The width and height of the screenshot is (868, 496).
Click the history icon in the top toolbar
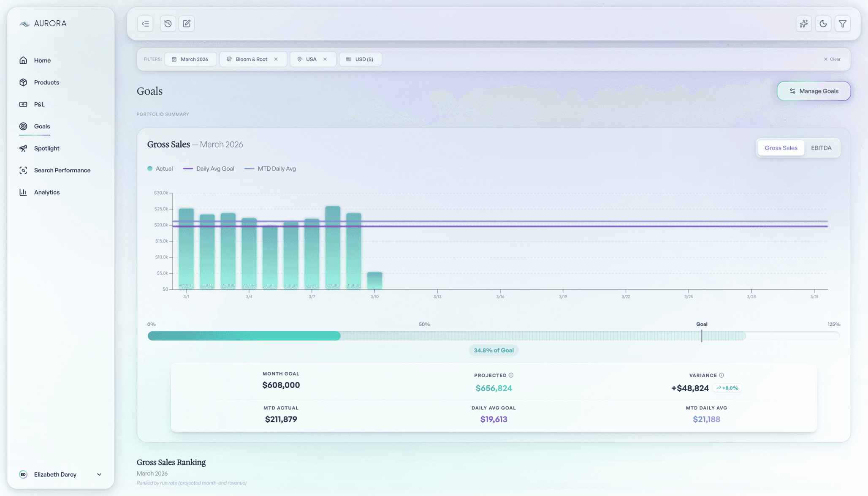click(x=168, y=24)
